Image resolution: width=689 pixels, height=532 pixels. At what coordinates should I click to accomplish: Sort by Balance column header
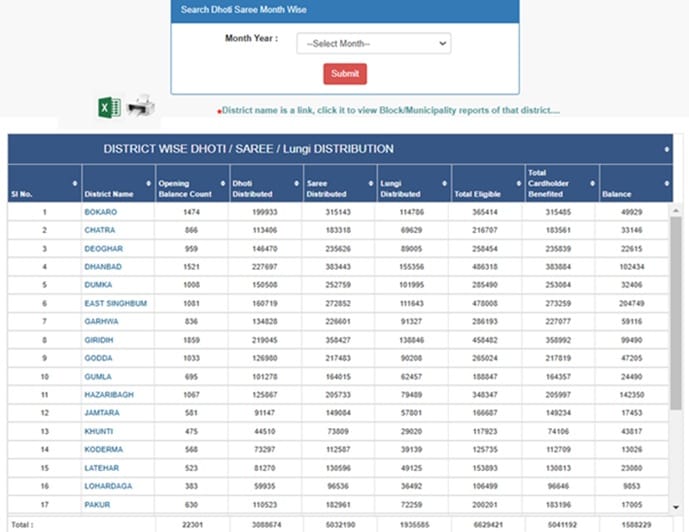tap(665, 183)
